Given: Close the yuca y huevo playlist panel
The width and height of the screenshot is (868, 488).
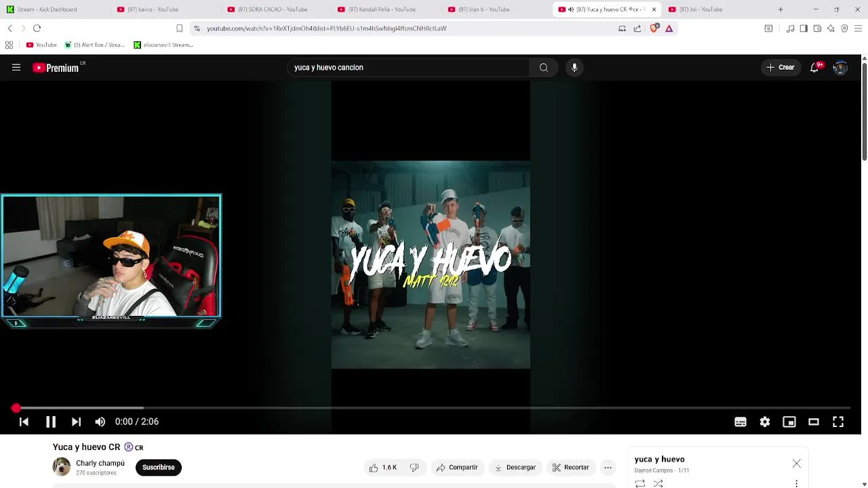Looking at the screenshot, I should pos(796,464).
